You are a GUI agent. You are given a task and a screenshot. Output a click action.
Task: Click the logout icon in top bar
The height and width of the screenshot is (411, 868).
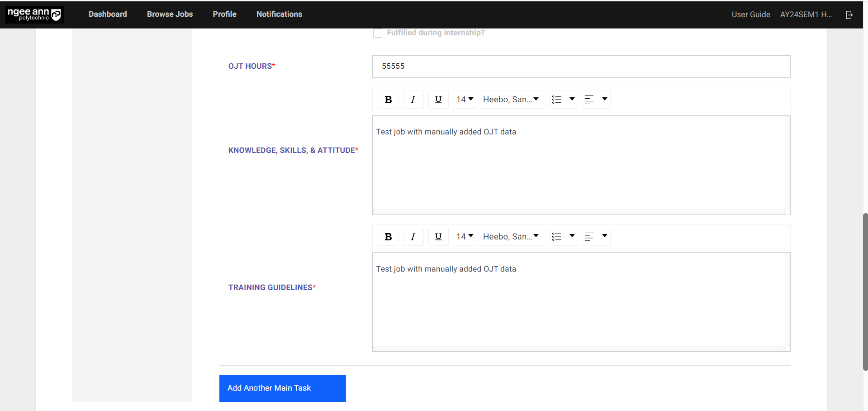pos(849,15)
